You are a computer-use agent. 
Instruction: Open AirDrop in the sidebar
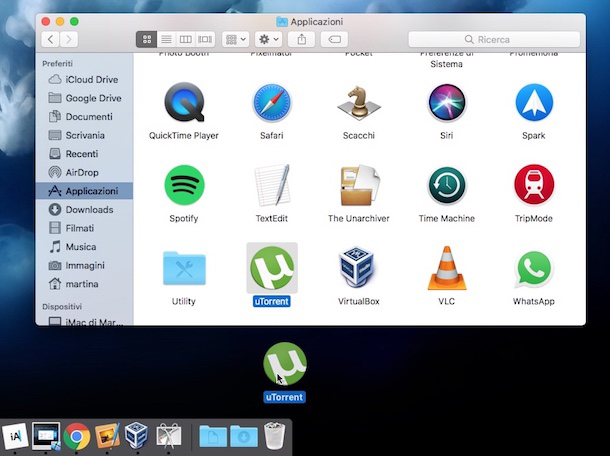coord(84,172)
